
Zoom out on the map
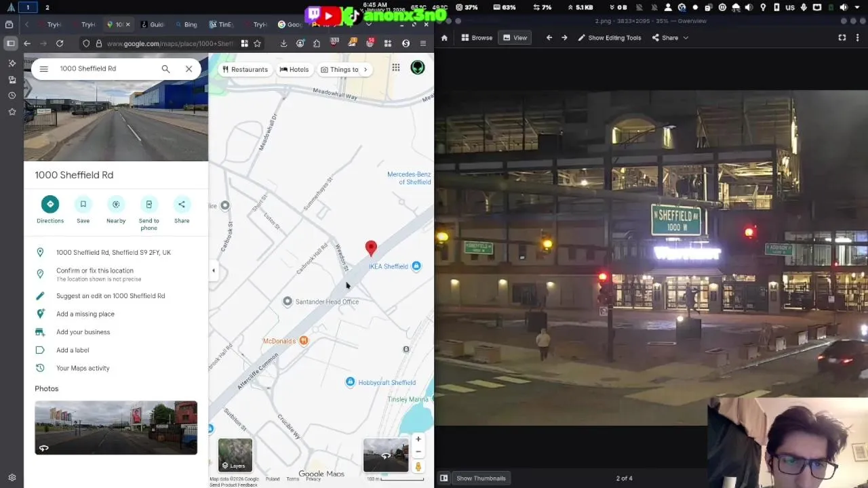[418, 451]
